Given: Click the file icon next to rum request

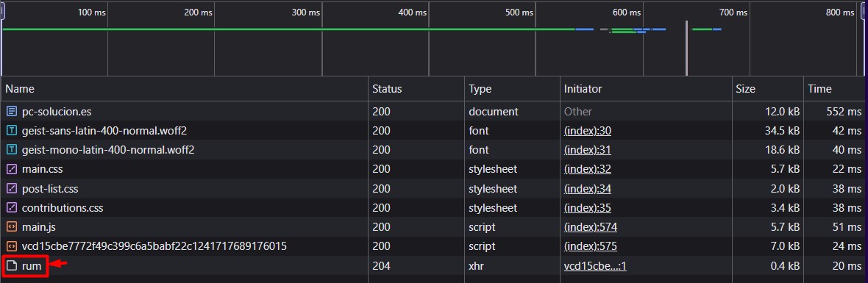Looking at the screenshot, I should (11, 266).
